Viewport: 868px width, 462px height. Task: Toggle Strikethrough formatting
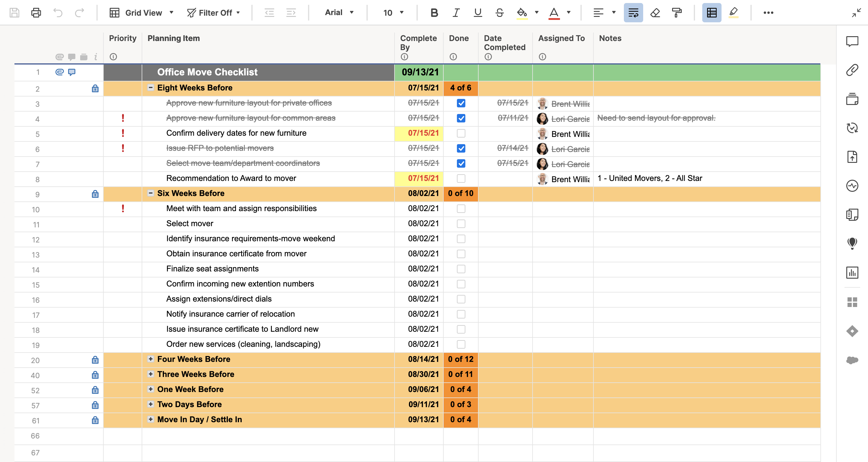click(x=499, y=13)
